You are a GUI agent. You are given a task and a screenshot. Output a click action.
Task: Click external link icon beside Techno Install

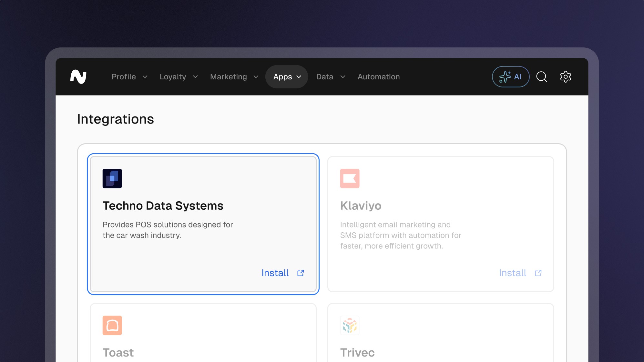[x=301, y=273]
